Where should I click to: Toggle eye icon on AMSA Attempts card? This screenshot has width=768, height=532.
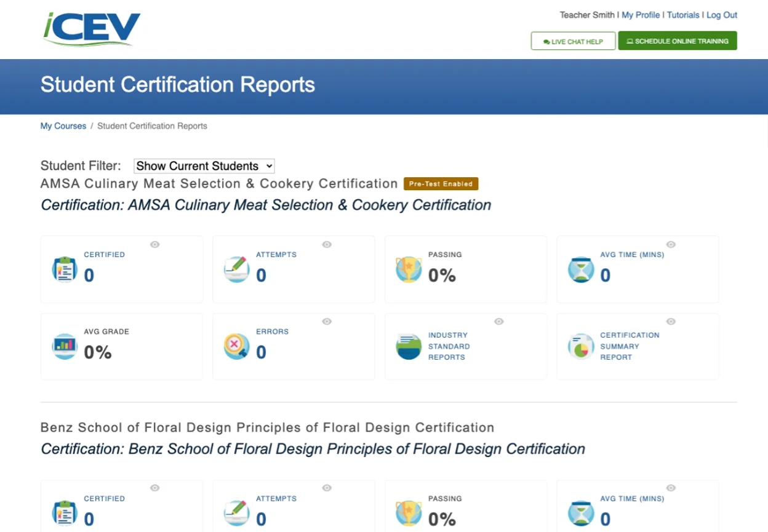click(x=327, y=244)
